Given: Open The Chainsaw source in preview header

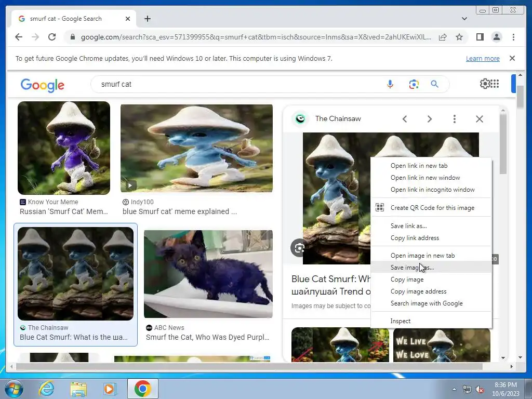Looking at the screenshot, I should (338, 119).
